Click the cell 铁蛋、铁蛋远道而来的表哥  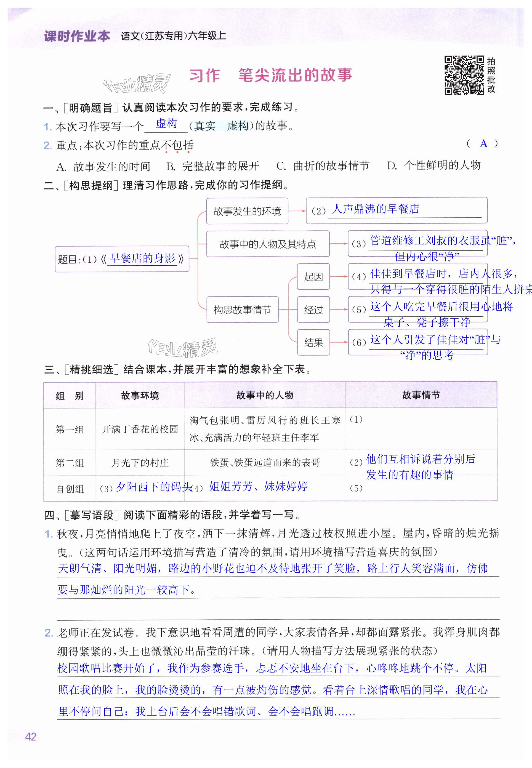(x=265, y=462)
